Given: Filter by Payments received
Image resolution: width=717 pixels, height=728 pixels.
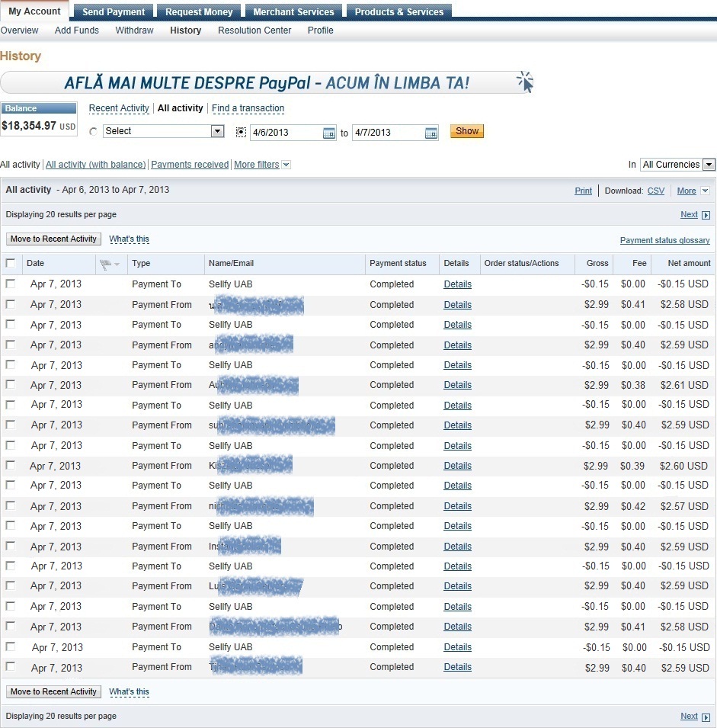Looking at the screenshot, I should click(190, 165).
